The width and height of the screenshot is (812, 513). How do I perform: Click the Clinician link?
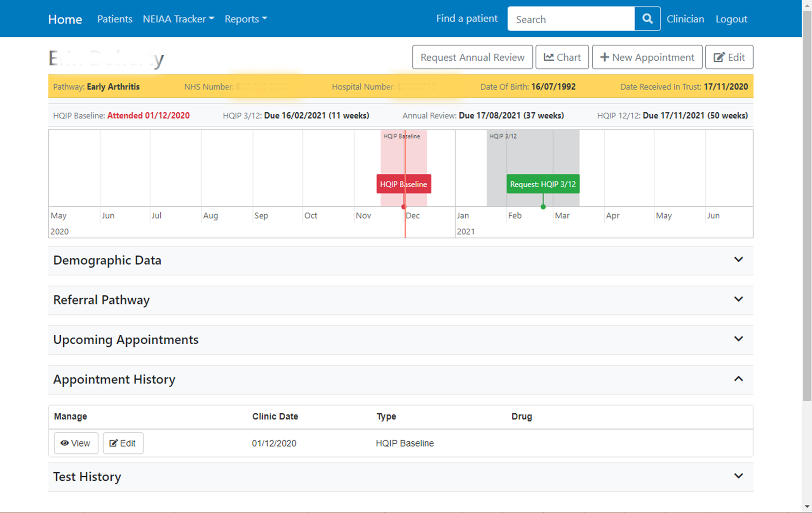pos(685,19)
